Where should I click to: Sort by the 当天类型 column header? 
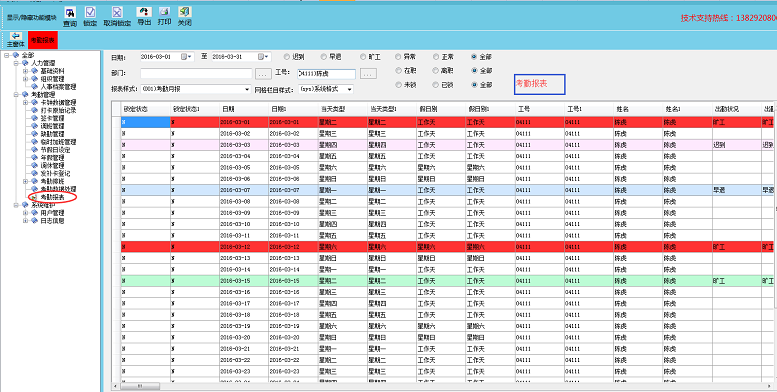point(342,109)
